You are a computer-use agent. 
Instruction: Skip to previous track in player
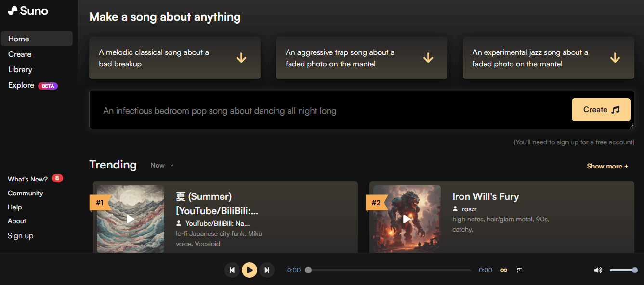pos(232,270)
